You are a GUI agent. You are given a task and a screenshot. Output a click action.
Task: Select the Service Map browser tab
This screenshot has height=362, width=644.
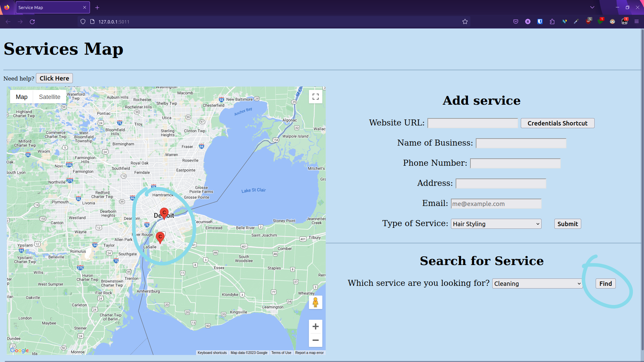click(x=53, y=7)
